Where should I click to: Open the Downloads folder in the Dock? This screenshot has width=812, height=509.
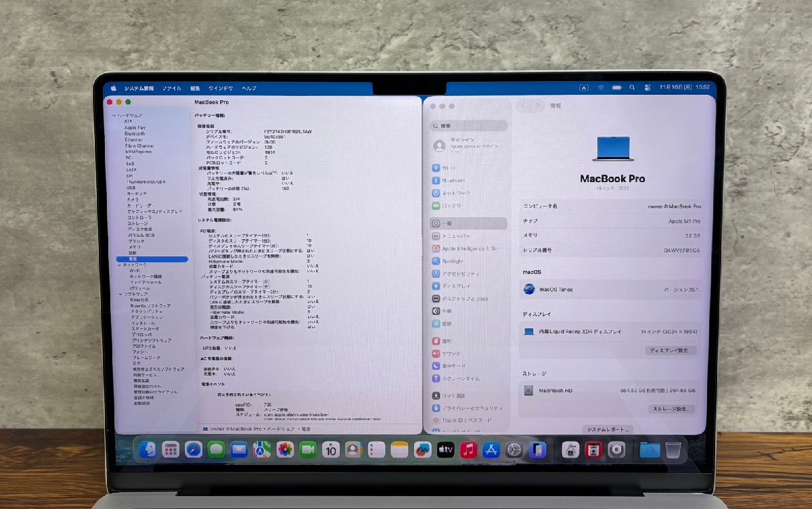coord(650,449)
